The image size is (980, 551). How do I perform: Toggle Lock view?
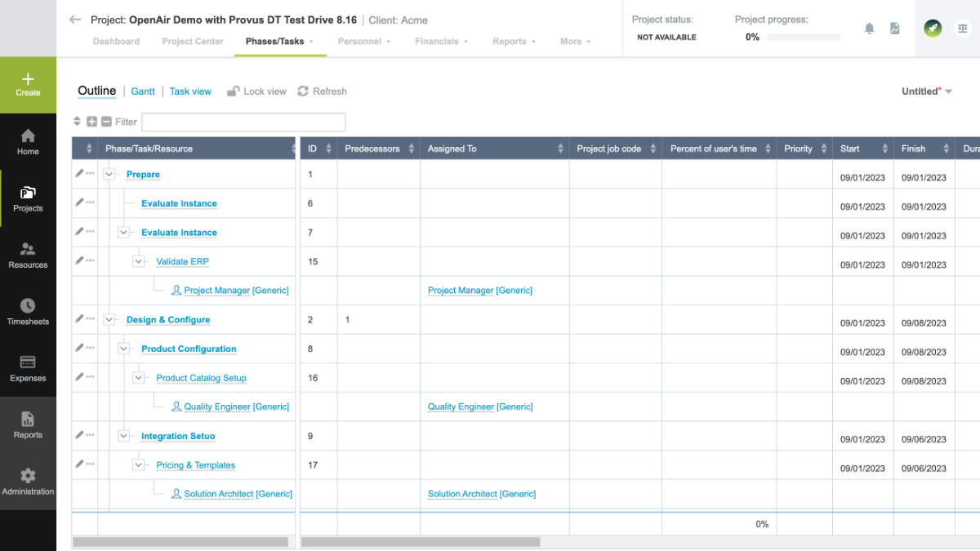tap(256, 91)
